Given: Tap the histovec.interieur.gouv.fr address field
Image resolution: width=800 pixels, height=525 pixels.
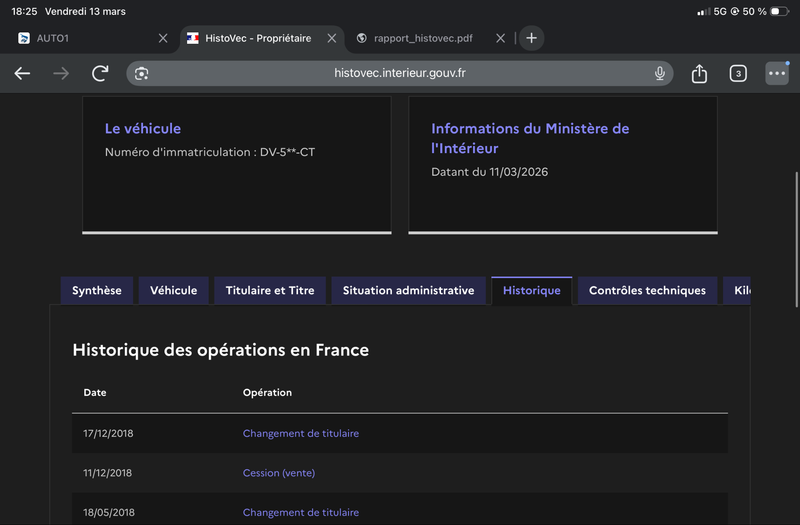Looking at the screenshot, I should point(400,73).
